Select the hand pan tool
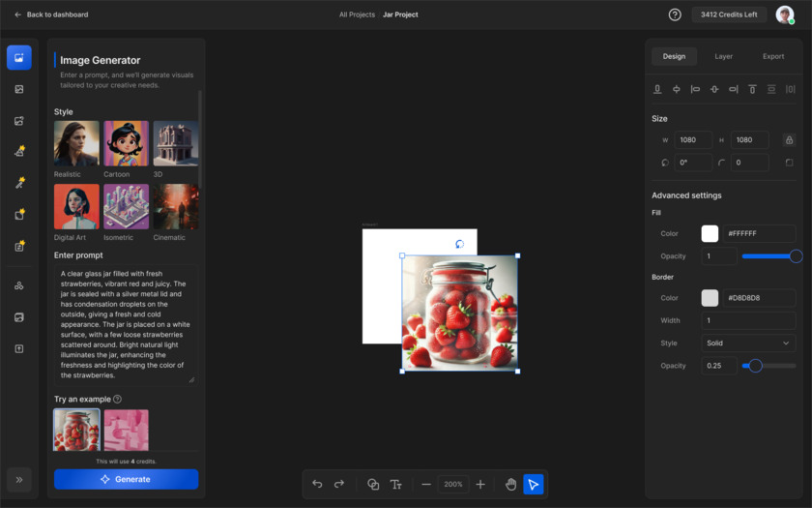The height and width of the screenshot is (508, 812). coord(511,484)
